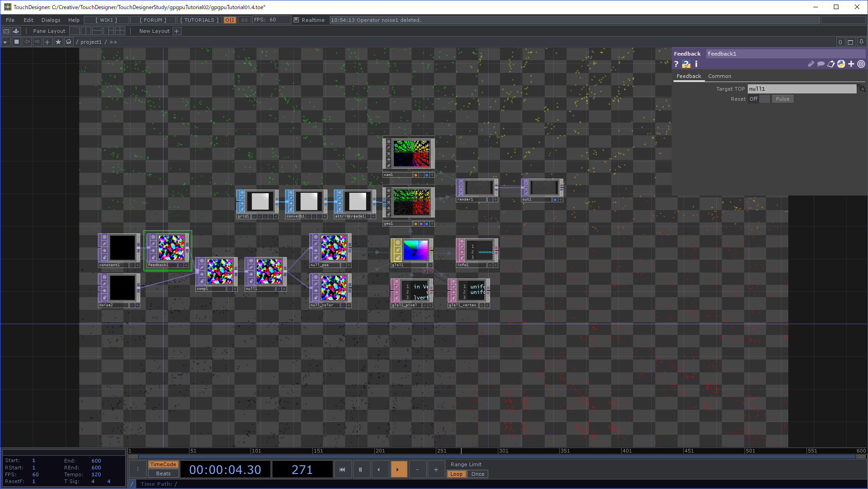This screenshot has width=868, height=489.
Task: Select the four-pane grid layout icon
Action: point(120,31)
